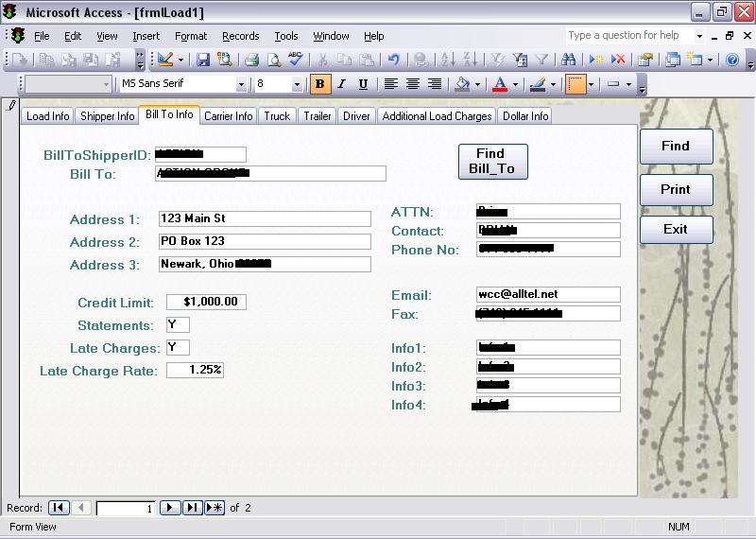The width and height of the screenshot is (756, 539).
Task: Click the Address 1 text field
Action: point(265,218)
